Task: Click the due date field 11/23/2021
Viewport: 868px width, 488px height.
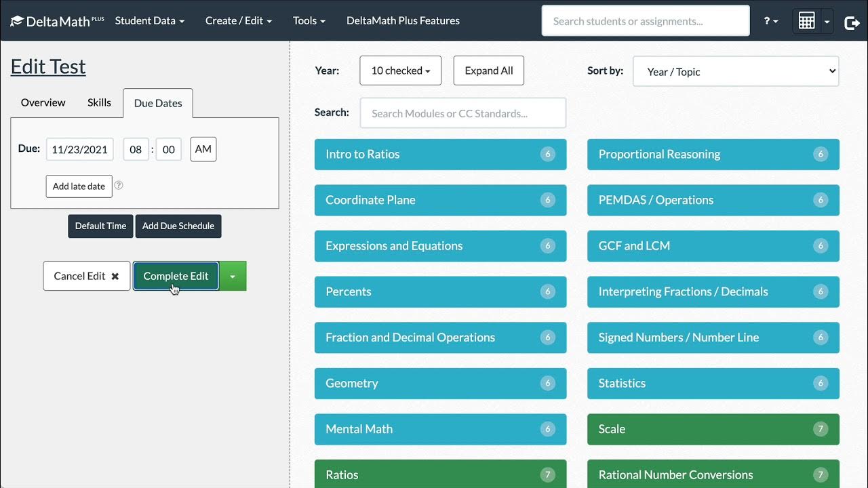Action: coord(80,149)
